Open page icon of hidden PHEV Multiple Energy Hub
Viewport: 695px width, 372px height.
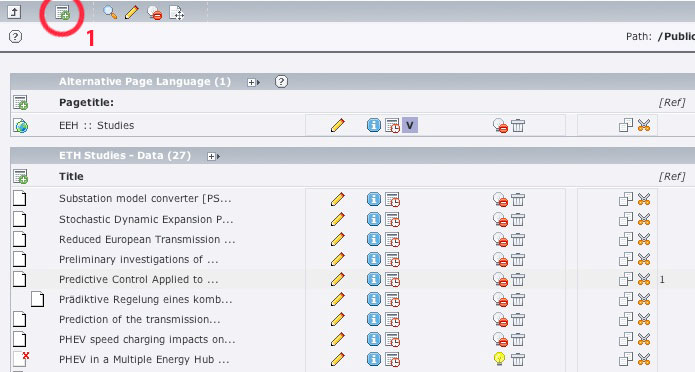tap(20, 359)
